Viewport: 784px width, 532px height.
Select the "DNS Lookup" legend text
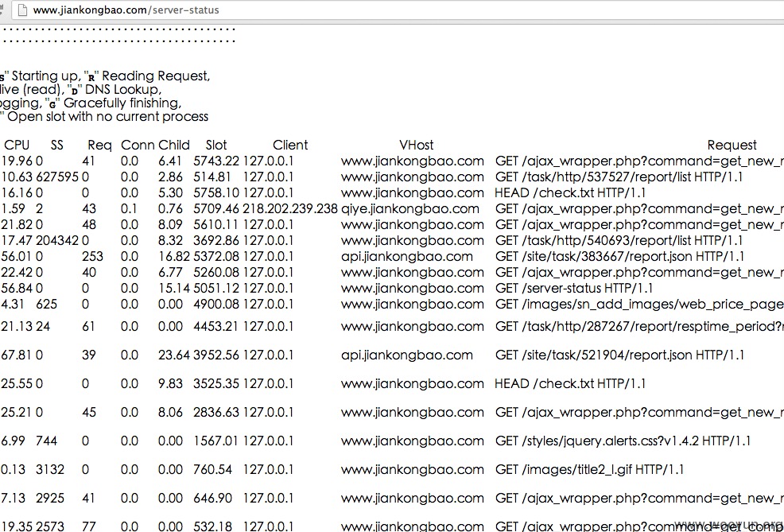pyautogui.click(x=122, y=90)
